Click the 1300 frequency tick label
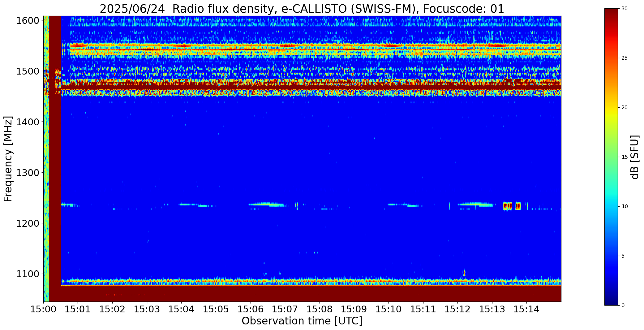The width and height of the screenshot is (644, 330). tap(28, 173)
